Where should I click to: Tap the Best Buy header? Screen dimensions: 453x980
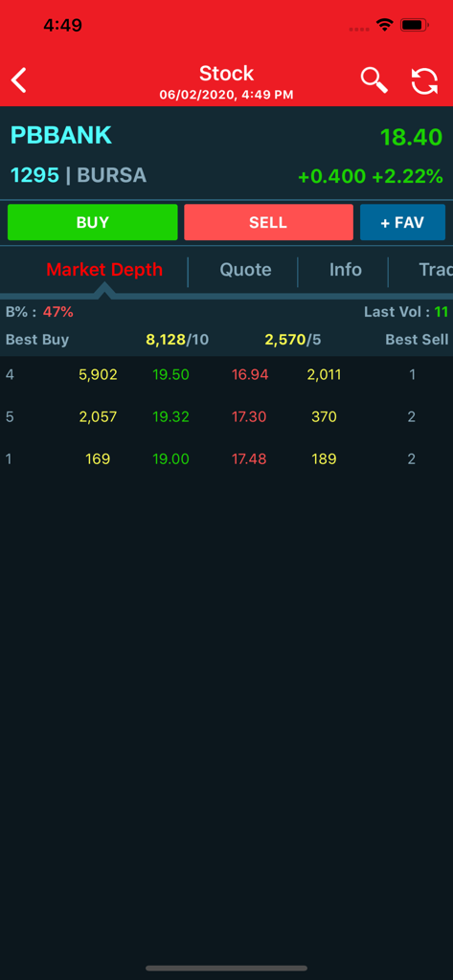pos(37,340)
